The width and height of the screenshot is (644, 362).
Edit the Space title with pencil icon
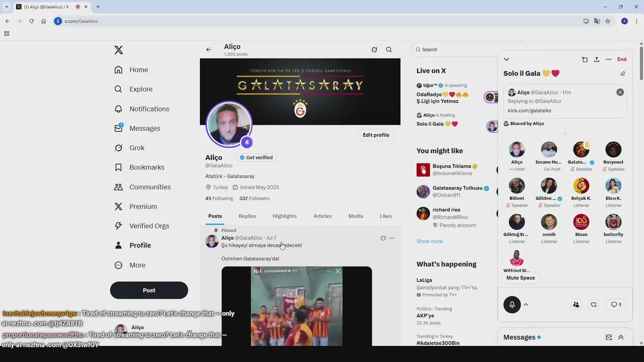click(623, 73)
